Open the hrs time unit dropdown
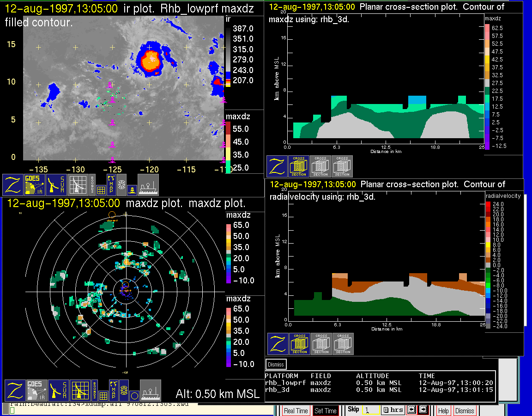Screen dimensions: 532x416 (393, 410)
